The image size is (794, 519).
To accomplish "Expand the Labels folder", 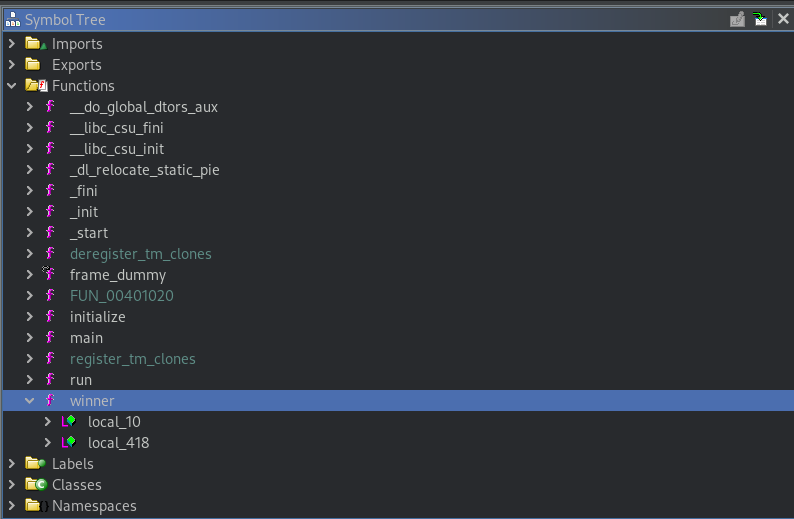I will click(12, 463).
